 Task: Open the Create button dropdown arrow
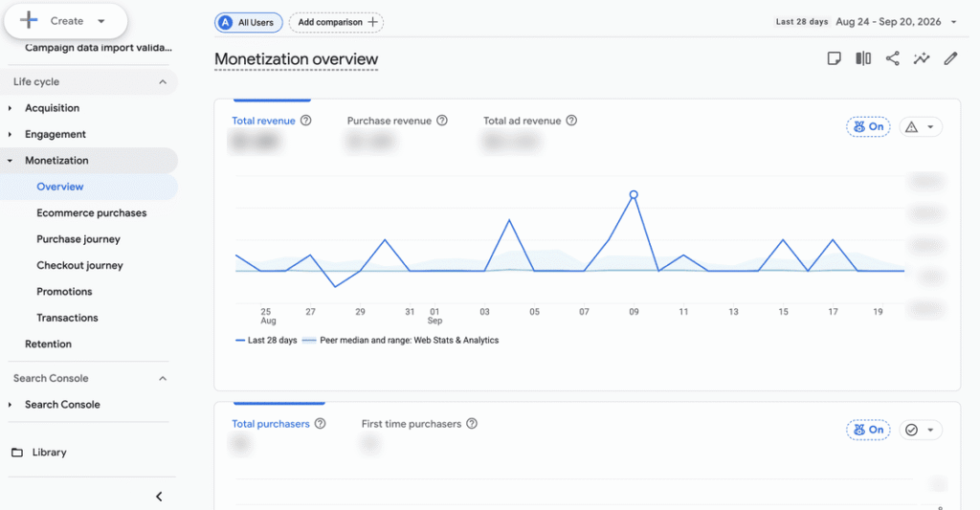tap(101, 21)
